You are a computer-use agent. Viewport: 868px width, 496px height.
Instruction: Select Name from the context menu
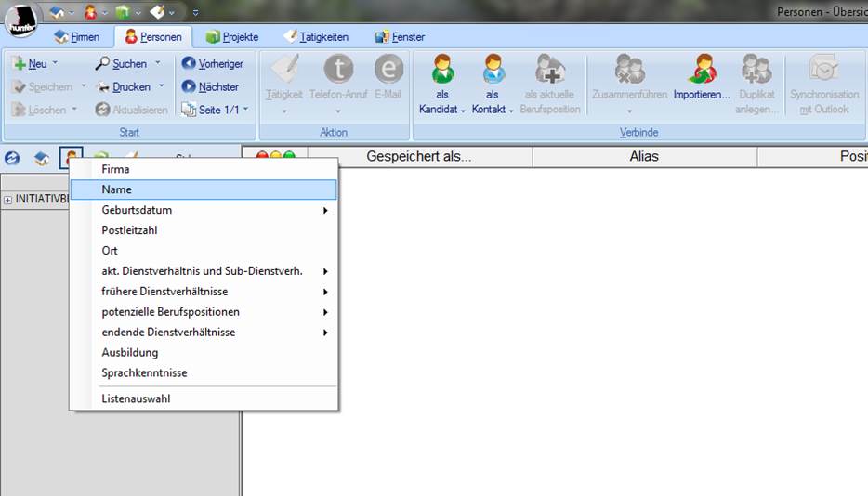[117, 189]
